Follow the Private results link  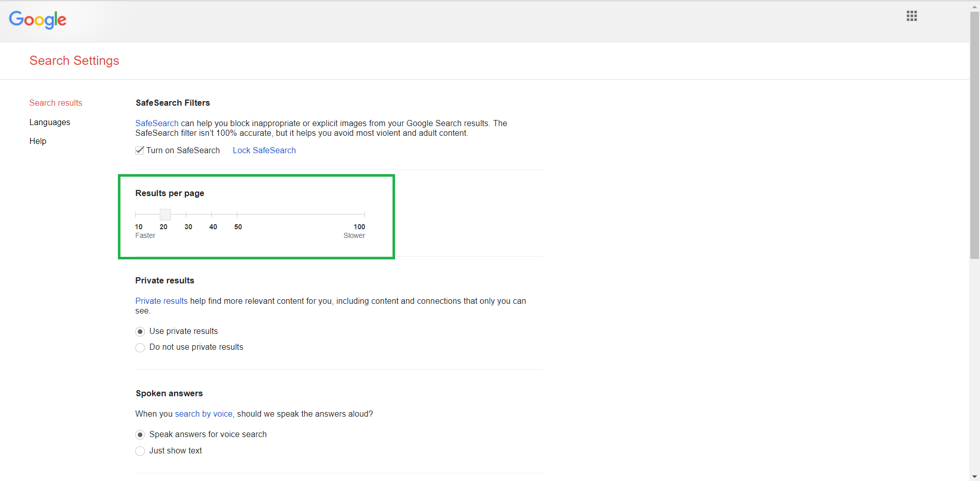pos(161,301)
